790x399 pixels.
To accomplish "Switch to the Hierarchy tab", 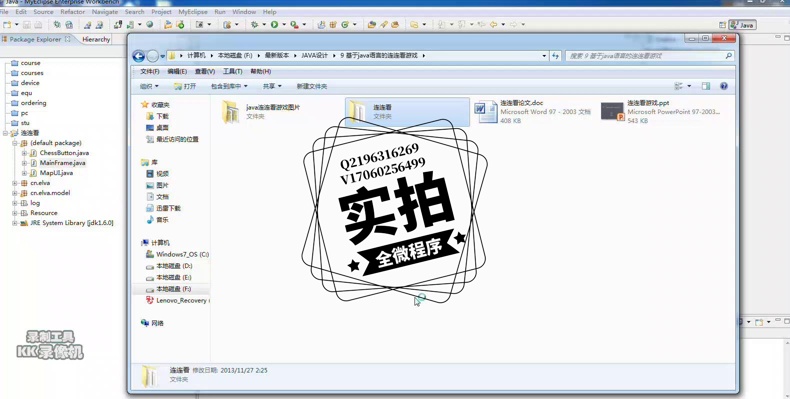I will [96, 39].
